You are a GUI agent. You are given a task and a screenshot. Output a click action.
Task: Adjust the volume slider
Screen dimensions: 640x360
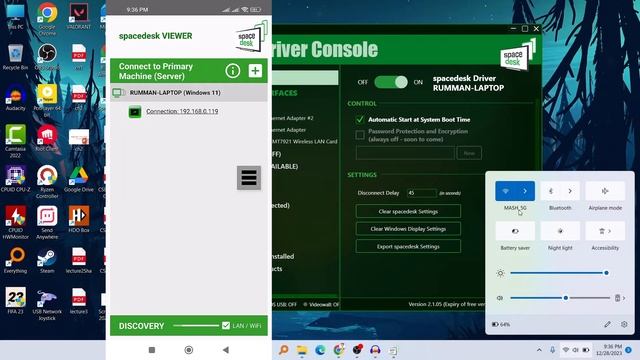(560, 298)
